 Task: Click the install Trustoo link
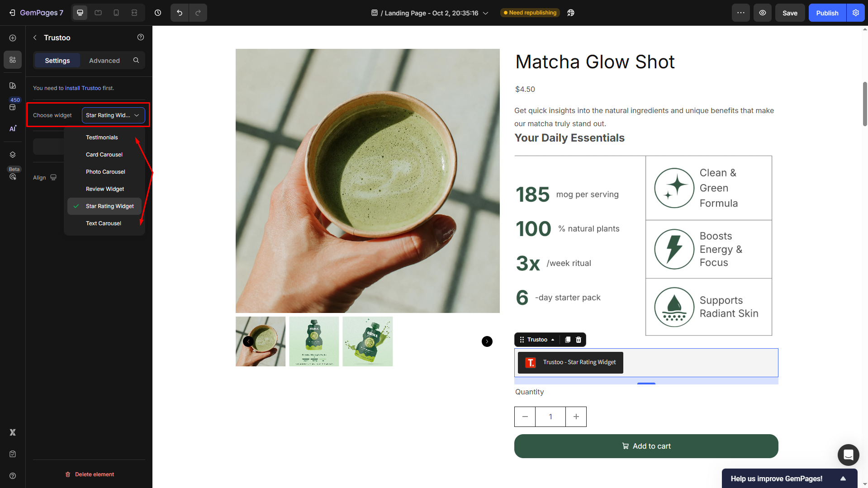click(83, 88)
